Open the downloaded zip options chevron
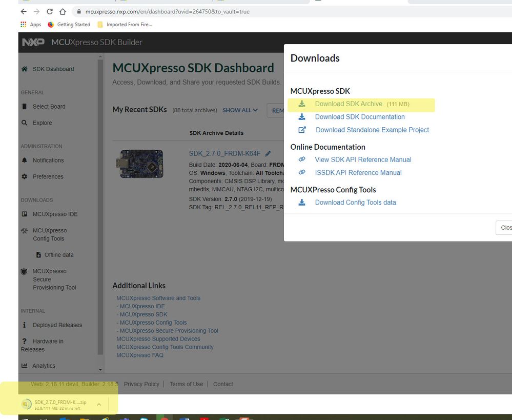 pyautogui.click(x=99, y=405)
